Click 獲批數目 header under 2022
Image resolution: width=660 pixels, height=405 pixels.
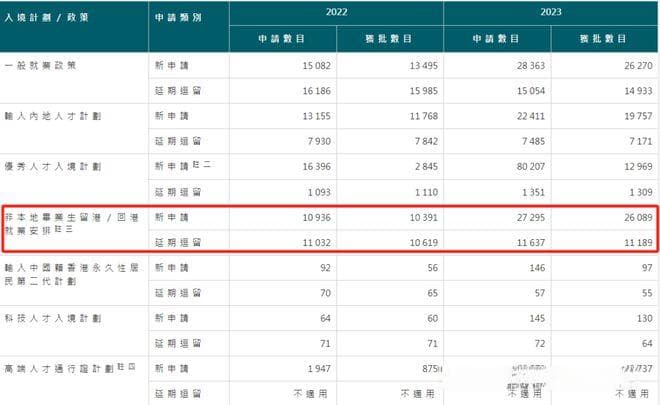click(x=388, y=39)
